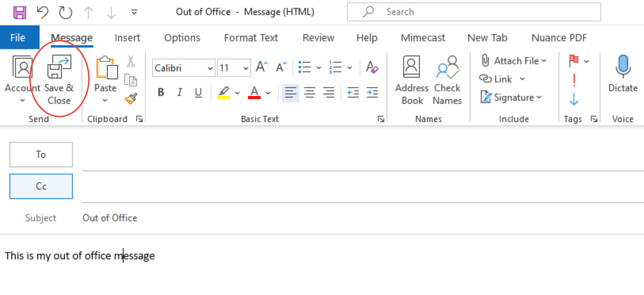Viewport: 644px width, 295px height.
Task: Expand bullet styles dropdown arrow
Action: [x=319, y=68]
